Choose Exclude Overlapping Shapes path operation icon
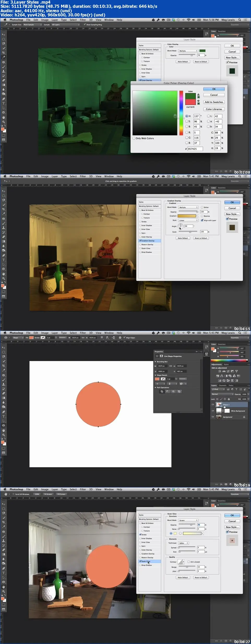251x644 pixels. click(179, 391)
